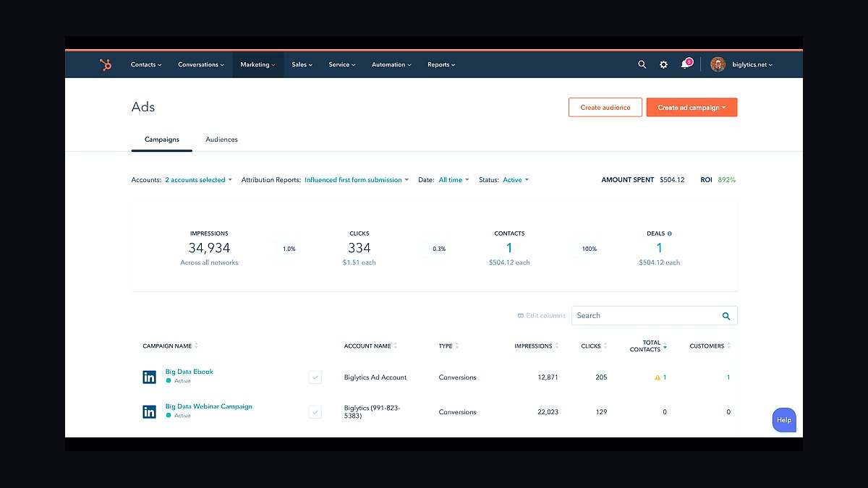Screen dimensions: 868x488
Task: Open the Service menu
Action: pos(342,64)
